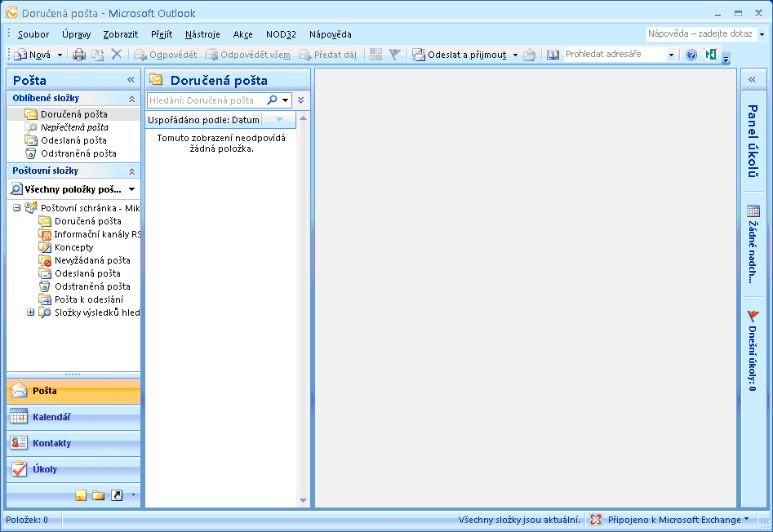Click the Prohledat adresáře search field
773x532 pixels.
[x=615, y=54]
